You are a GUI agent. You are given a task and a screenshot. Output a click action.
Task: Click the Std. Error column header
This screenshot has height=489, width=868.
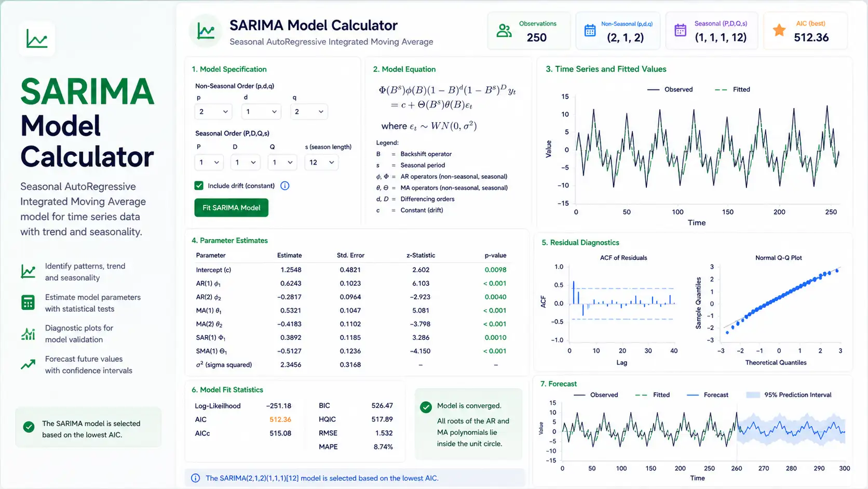click(350, 255)
